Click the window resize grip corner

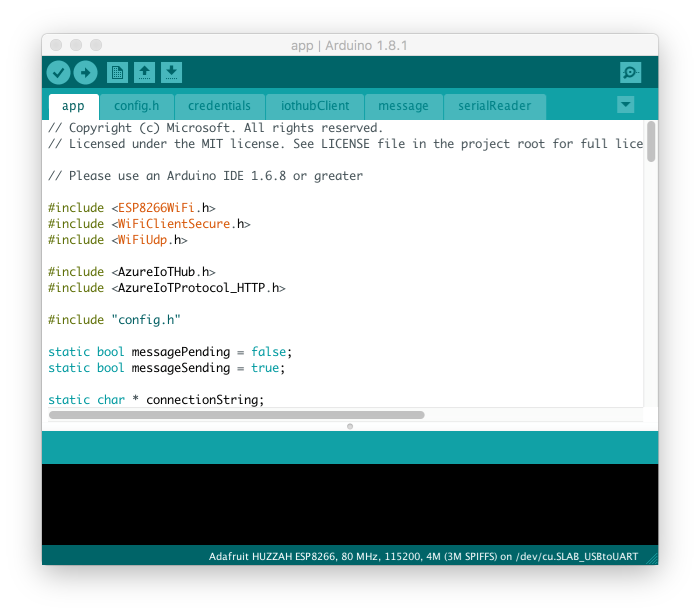pos(651,558)
